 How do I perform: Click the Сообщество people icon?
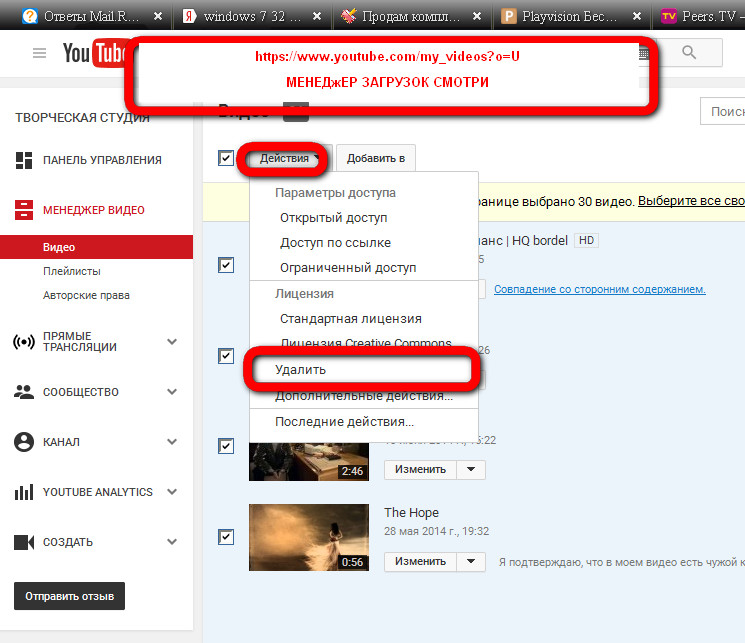coord(24,392)
